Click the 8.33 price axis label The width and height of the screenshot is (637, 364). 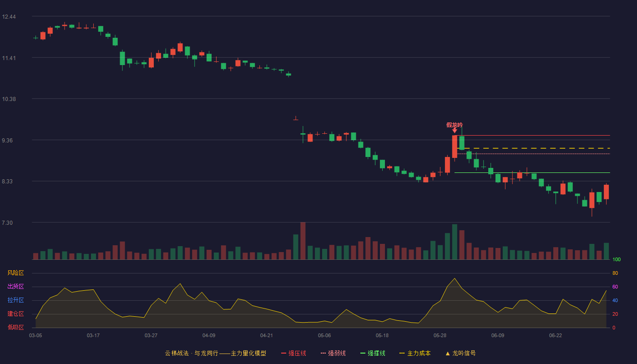pos(7,182)
